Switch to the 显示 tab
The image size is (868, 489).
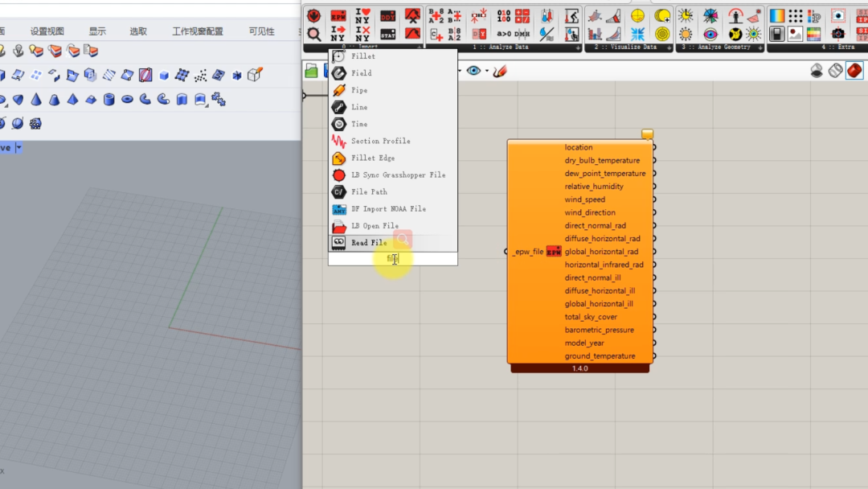[97, 31]
